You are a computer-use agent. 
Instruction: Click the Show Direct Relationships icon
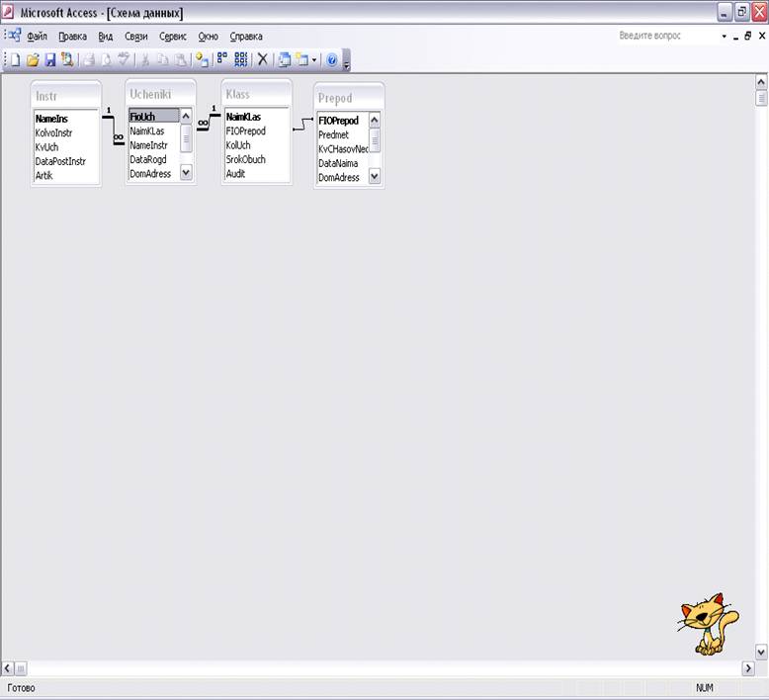tap(222, 59)
